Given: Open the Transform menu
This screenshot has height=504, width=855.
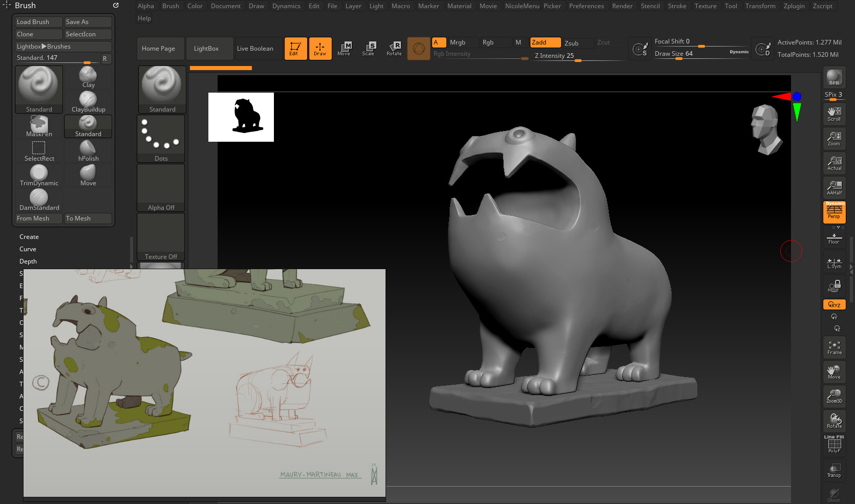Looking at the screenshot, I should pos(760,6).
